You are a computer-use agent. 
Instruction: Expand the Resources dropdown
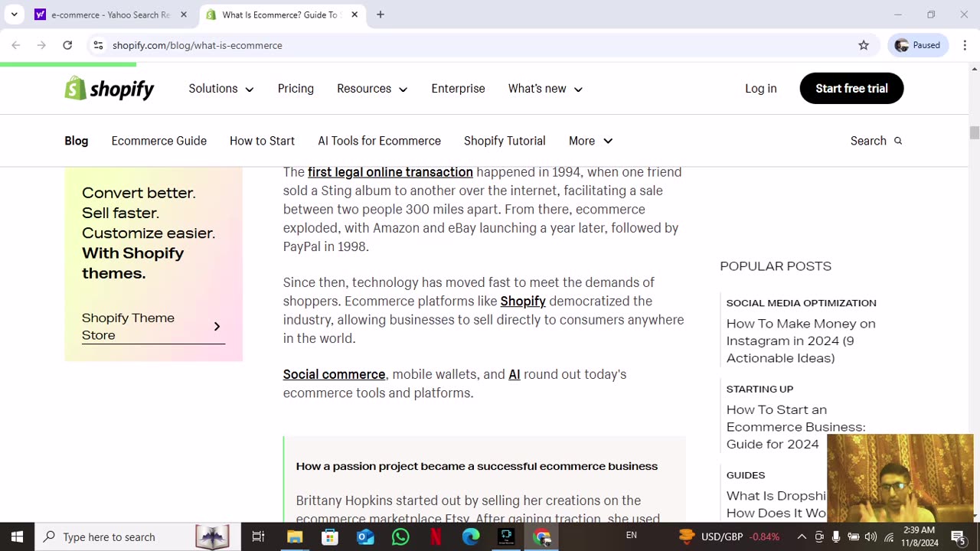tap(372, 89)
